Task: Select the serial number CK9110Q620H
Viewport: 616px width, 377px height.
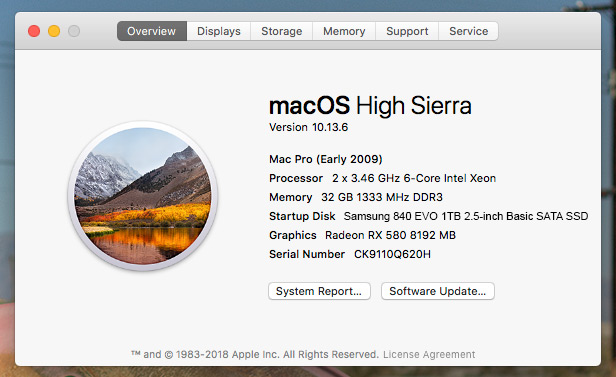Action: [392, 254]
